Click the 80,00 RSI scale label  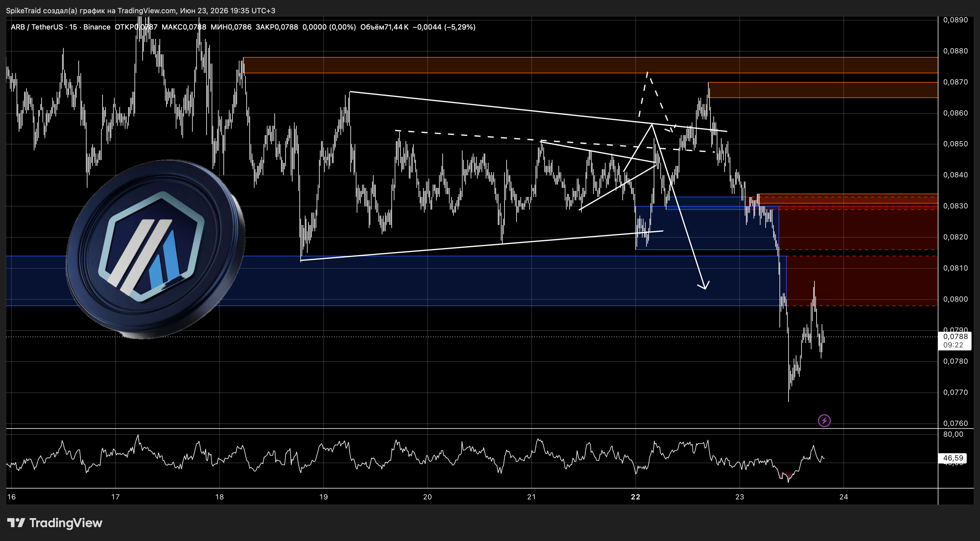pos(953,435)
